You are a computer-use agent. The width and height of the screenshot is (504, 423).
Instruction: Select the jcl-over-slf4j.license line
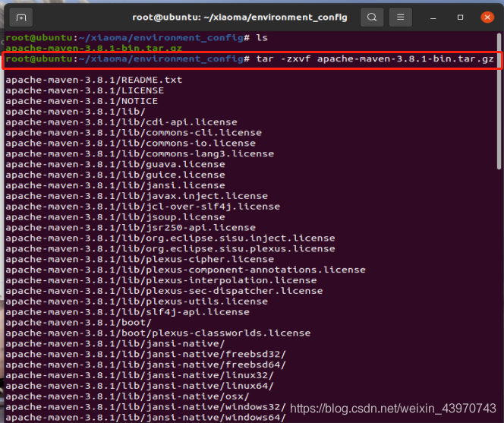(x=143, y=207)
